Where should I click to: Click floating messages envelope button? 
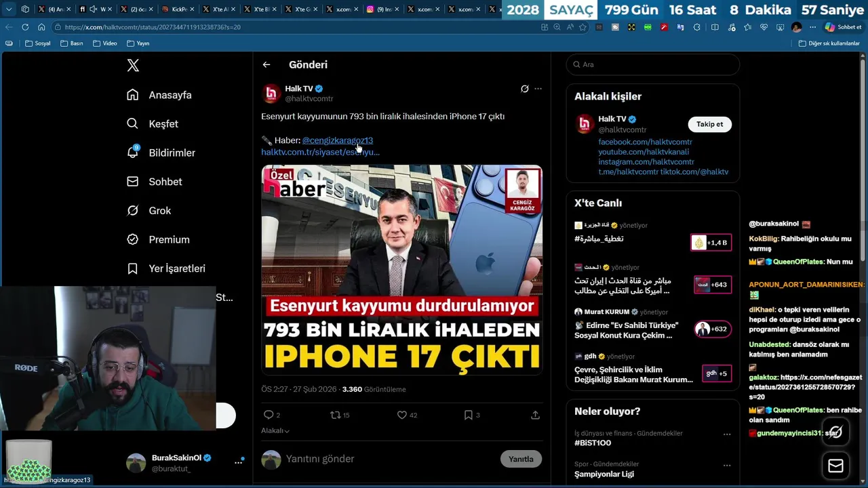[x=835, y=466]
